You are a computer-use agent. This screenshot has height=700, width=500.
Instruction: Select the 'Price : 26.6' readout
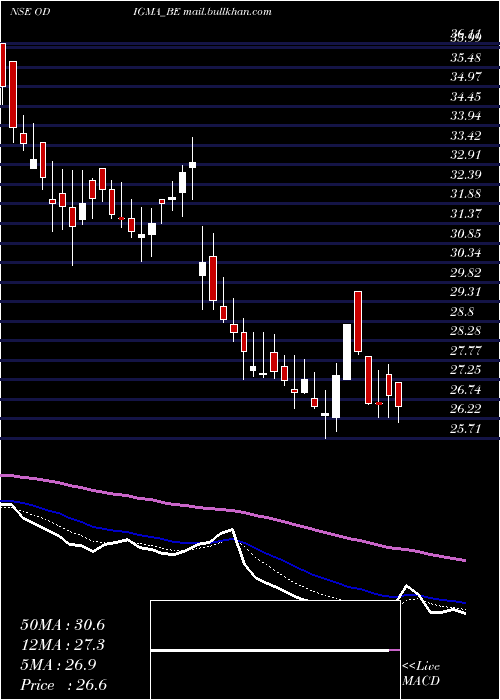click(x=62, y=685)
